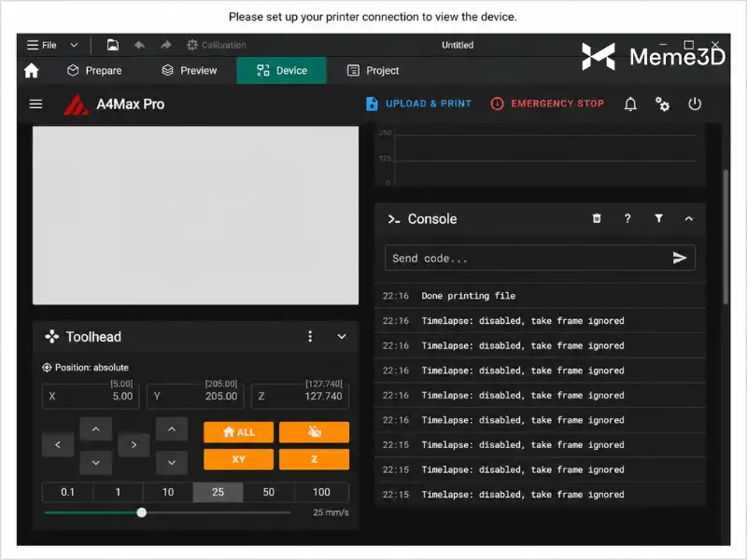
Task: Select 0.1 step distance
Action: pos(67,492)
